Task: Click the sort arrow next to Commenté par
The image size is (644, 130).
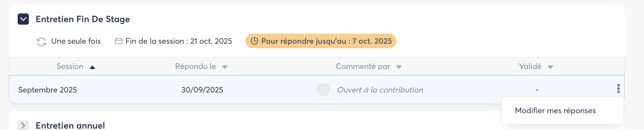Action: tap(399, 67)
